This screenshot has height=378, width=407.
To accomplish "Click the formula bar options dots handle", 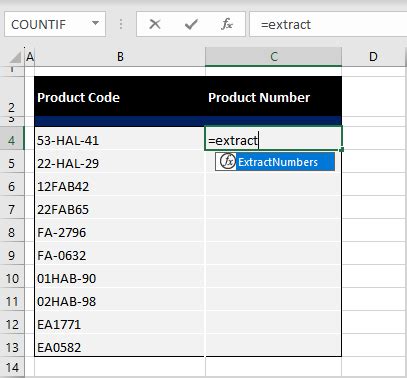I will (x=121, y=24).
